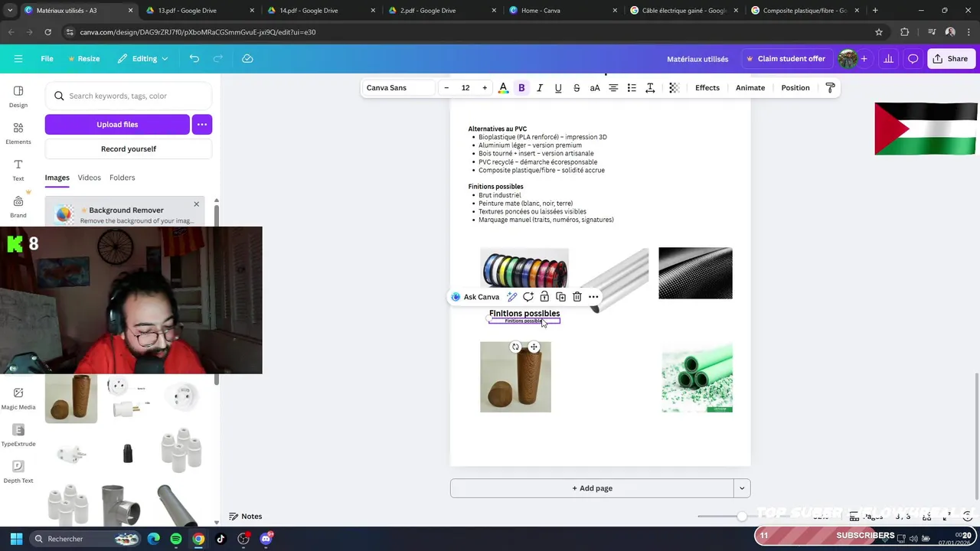Toggle bulleted list formatting
980x551 pixels.
[632, 88]
